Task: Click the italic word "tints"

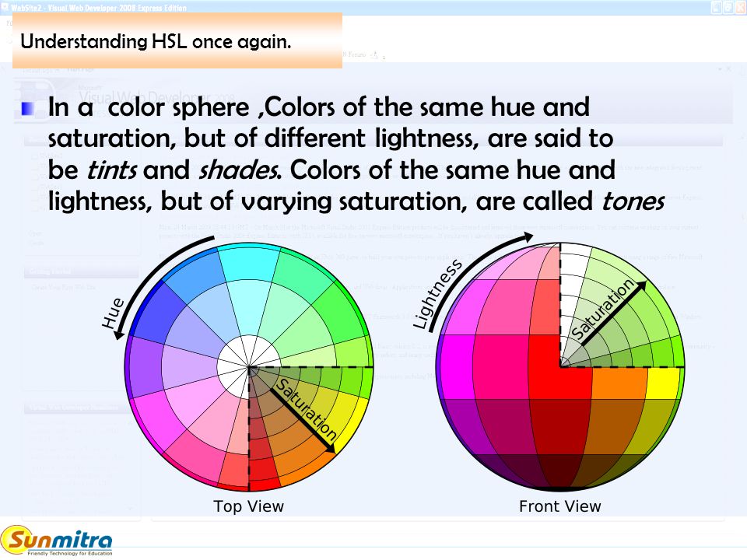Action: (112, 170)
